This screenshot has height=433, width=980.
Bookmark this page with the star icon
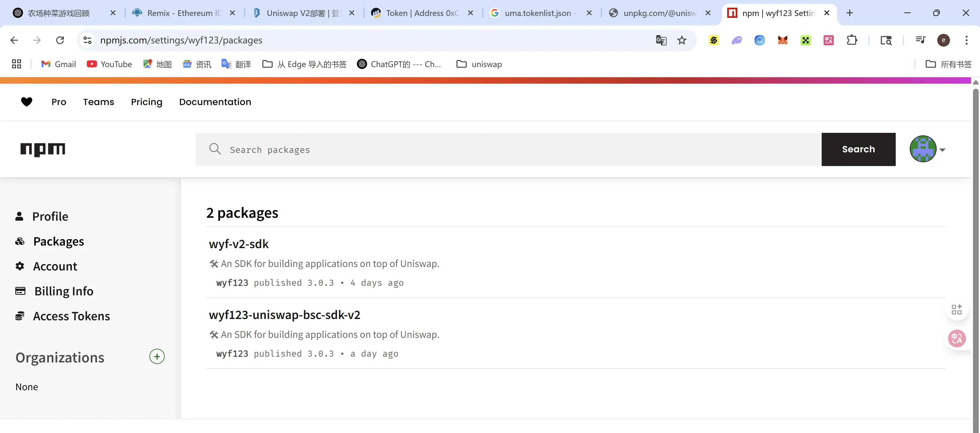[681, 40]
